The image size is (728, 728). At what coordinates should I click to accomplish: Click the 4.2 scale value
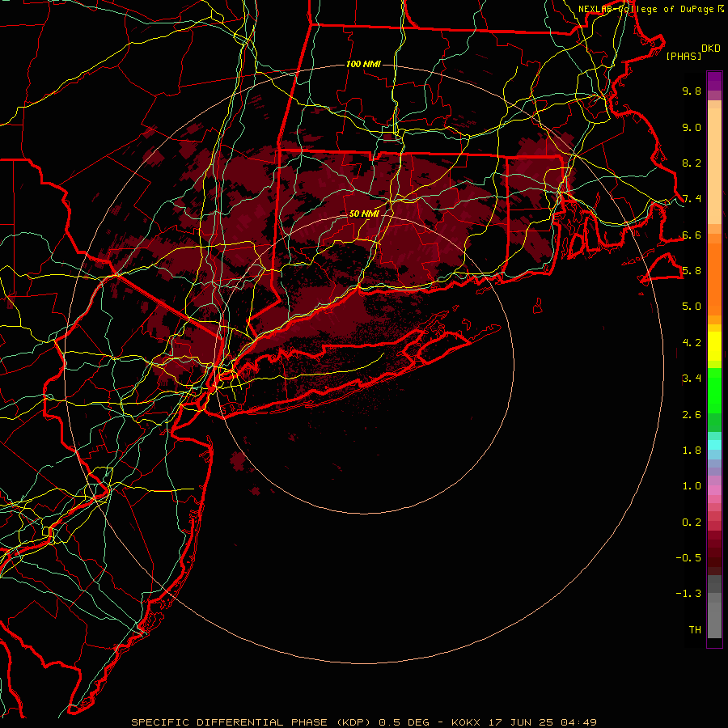pyautogui.click(x=692, y=343)
